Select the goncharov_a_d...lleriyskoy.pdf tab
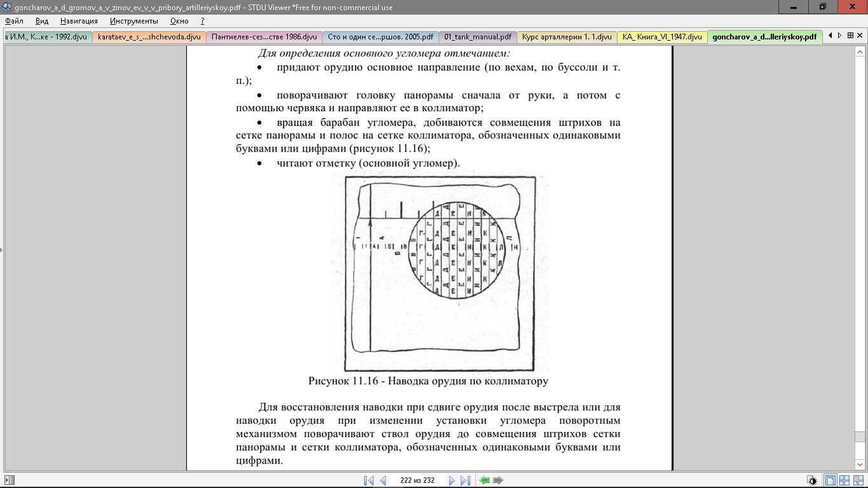The height and width of the screenshot is (488, 868). click(x=765, y=37)
